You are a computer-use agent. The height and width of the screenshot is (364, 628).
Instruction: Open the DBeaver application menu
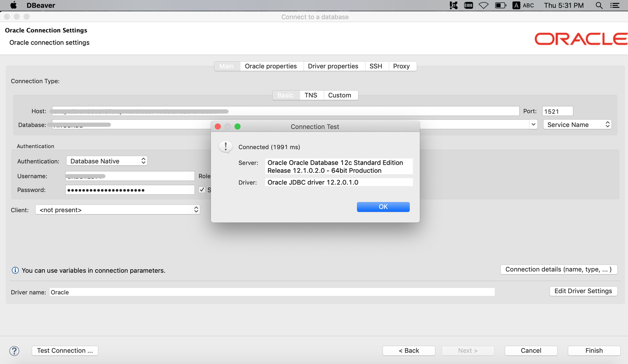pyautogui.click(x=41, y=5)
